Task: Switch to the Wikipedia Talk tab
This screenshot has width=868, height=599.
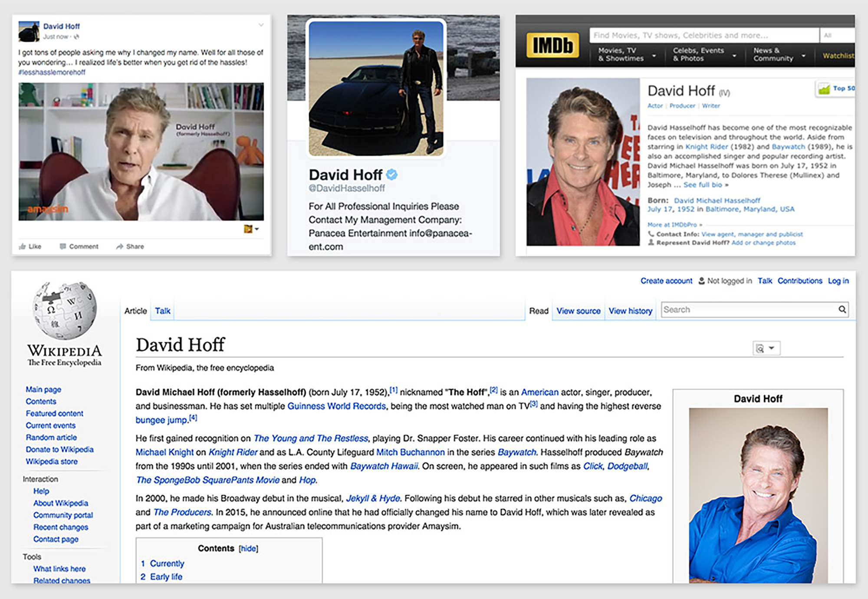Action: 163,311
